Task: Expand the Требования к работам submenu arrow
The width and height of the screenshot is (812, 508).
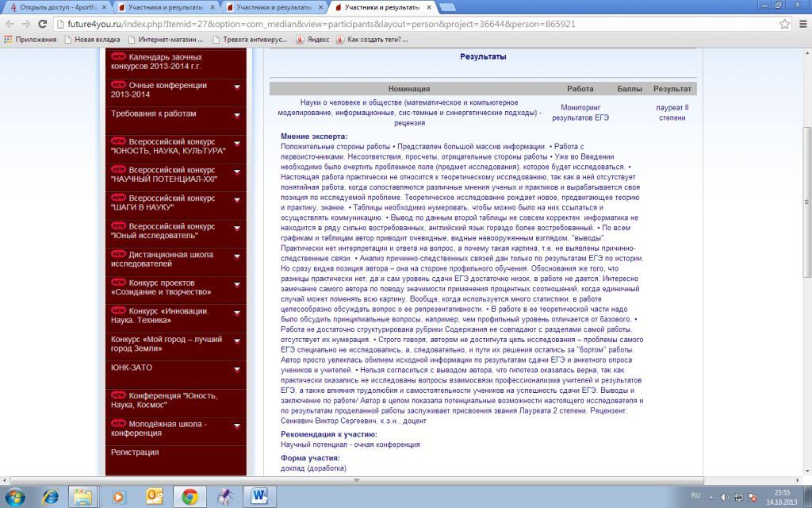Action: click(236, 115)
